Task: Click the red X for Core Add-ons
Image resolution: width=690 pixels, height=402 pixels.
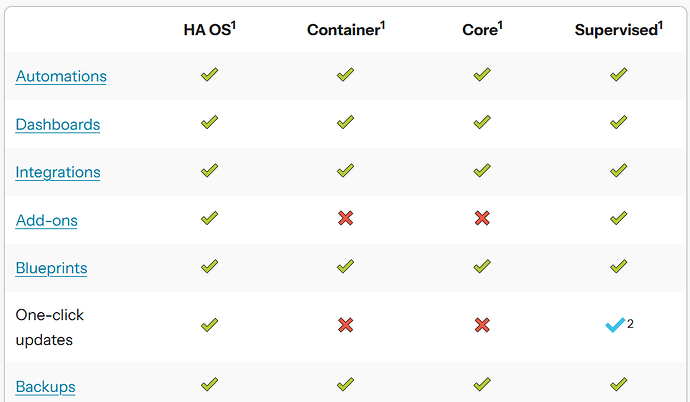Action: coord(482,218)
